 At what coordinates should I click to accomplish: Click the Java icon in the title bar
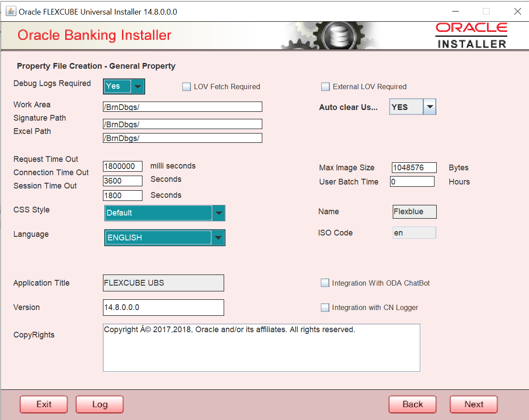11,11
